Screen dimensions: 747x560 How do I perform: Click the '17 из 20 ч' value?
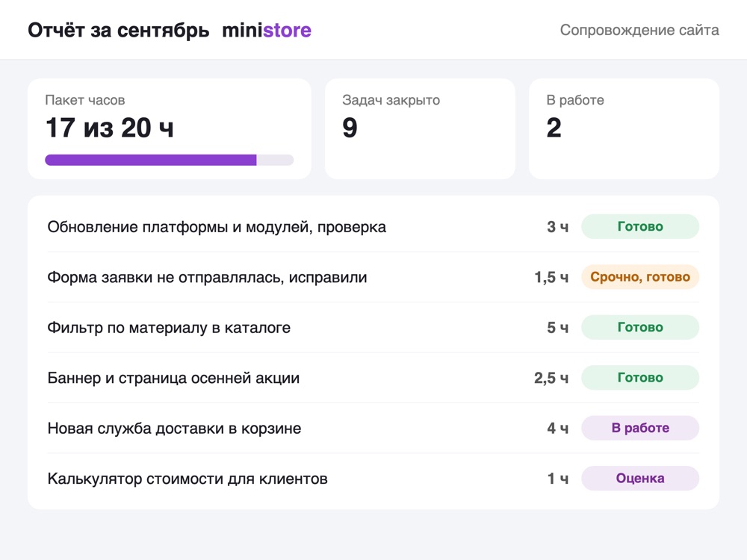[x=110, y=128]
